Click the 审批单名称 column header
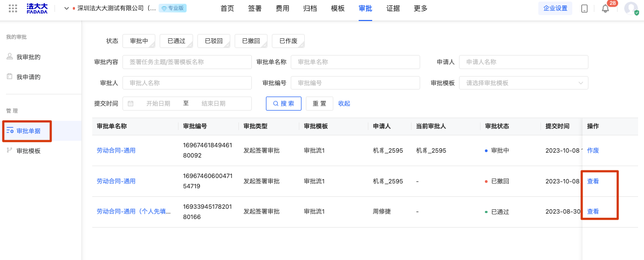 pyautogui.click(x=112, y=127)
